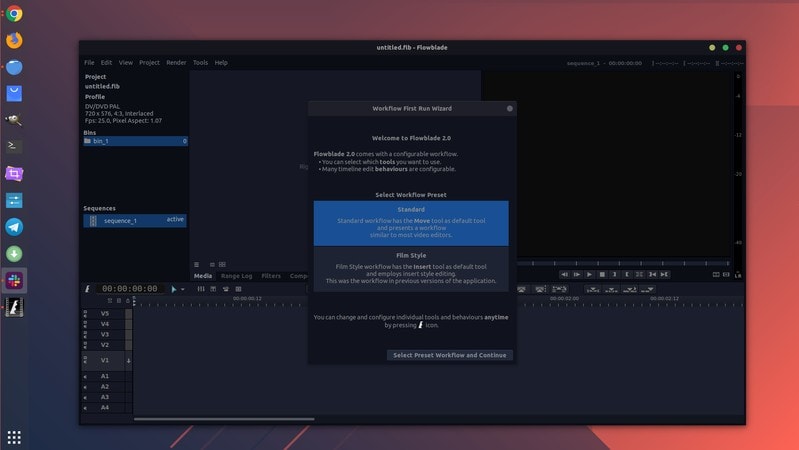Open the batch render queue icon
Screen dimensions: 799x450
(x=238, y=289)
